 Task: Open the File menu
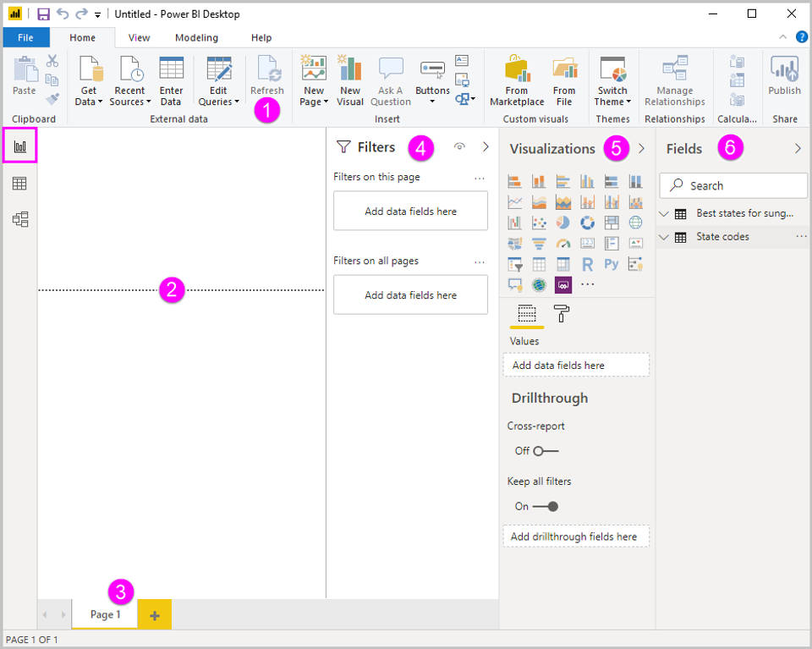click(26, 37)
